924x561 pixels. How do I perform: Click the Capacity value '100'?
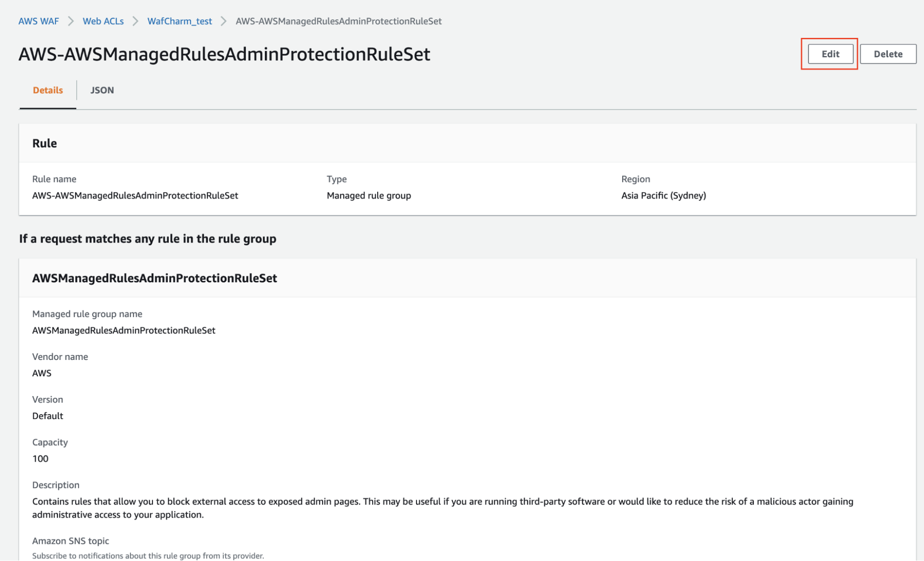point(40,458)
